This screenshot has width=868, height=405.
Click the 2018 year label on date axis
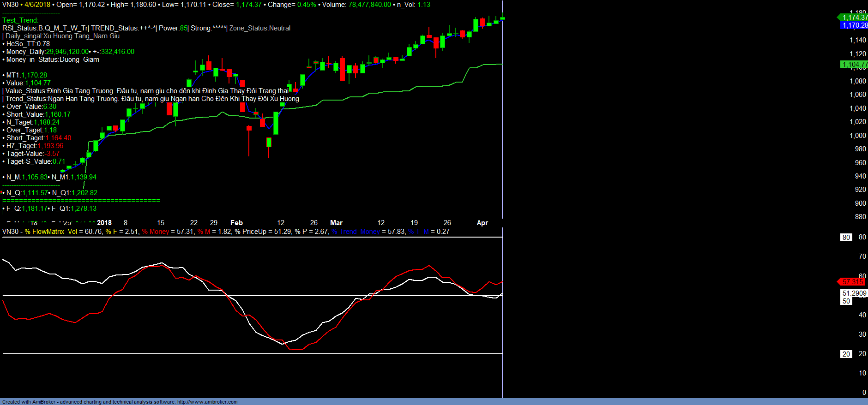coord(104,223)
